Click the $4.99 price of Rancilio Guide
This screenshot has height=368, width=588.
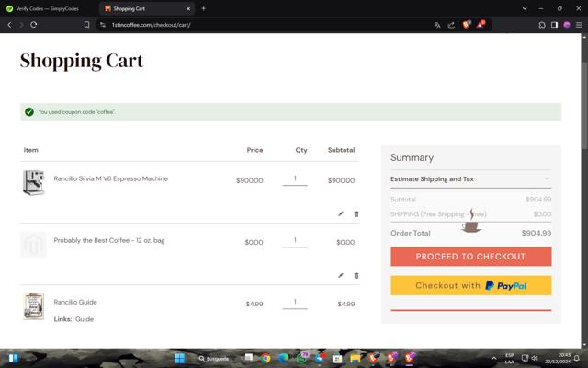tap(254, 304)
